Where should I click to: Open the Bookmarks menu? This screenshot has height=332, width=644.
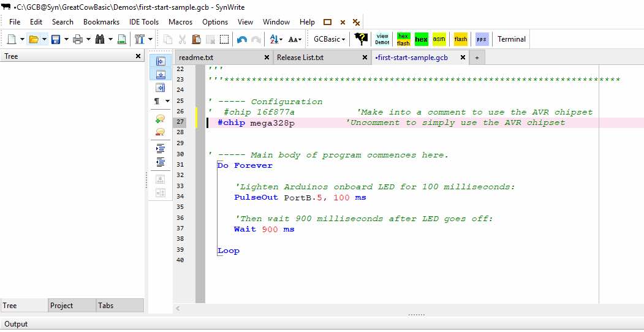pos(102,22)
